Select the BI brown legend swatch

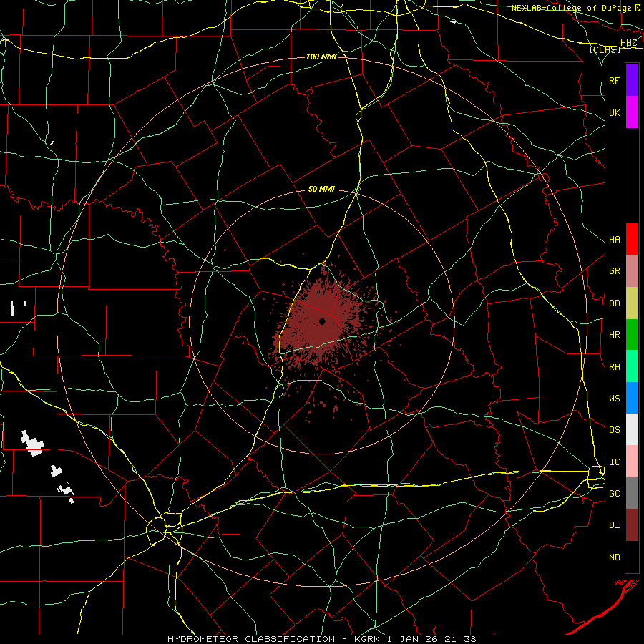[632, 525]
